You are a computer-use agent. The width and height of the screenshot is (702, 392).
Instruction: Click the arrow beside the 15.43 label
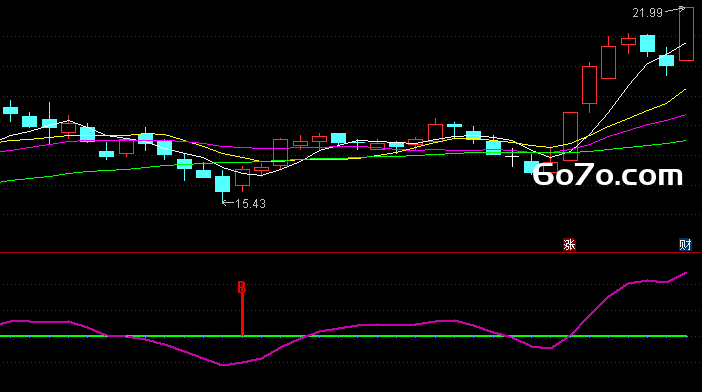pyautogui.click(x=228, y=203)
